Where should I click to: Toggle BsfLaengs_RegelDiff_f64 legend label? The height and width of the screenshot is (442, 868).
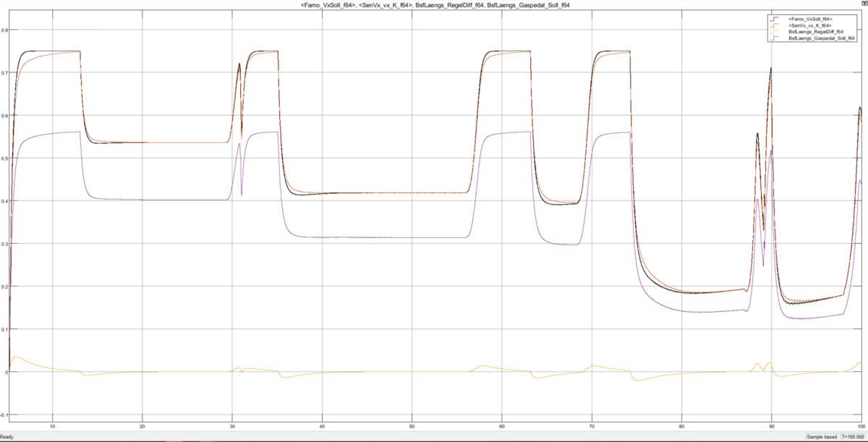[814, 32]
